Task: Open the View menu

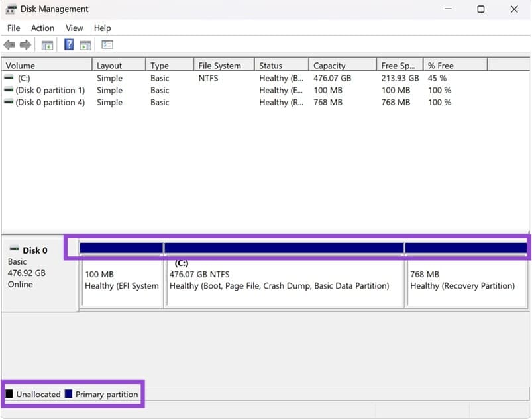Action: coord(74,28)
